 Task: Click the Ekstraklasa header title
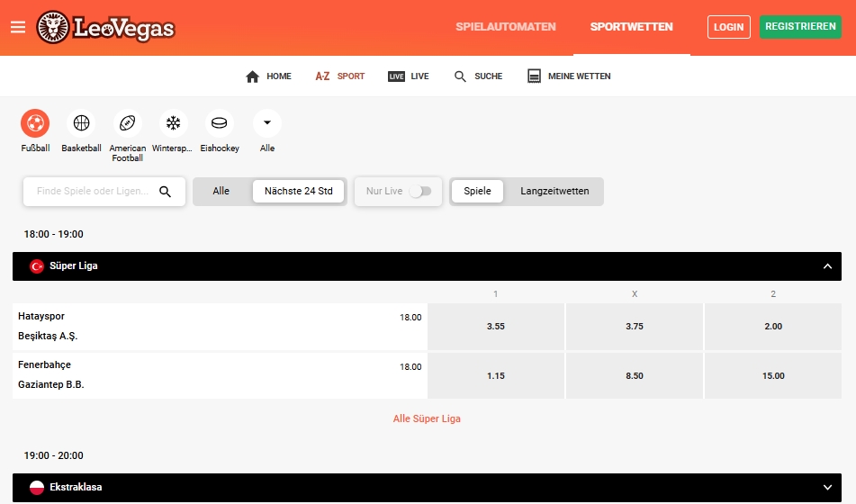pos(76,487)
